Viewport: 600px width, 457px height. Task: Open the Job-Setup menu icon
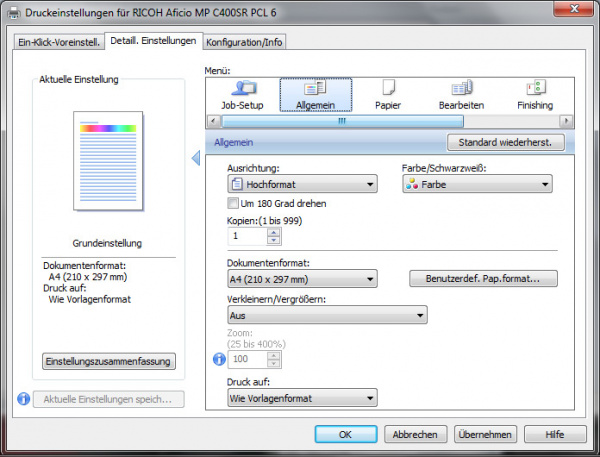tap(243, 94)
